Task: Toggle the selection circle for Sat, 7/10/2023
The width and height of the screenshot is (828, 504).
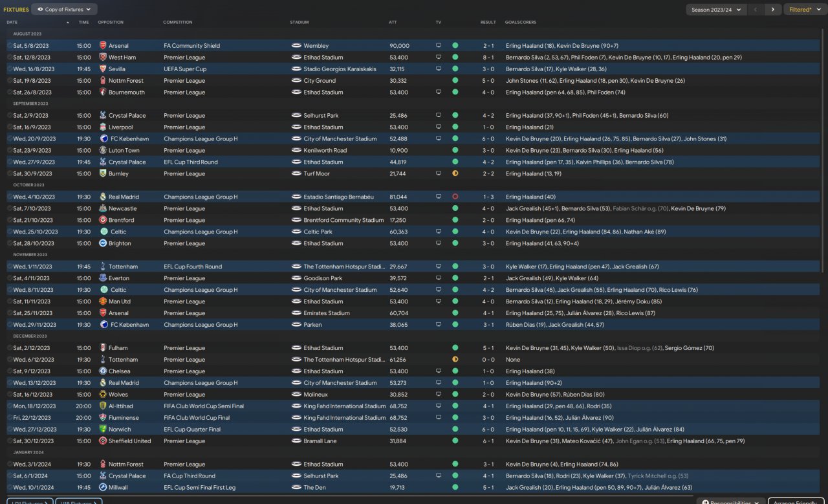Action: click(10, 209)
